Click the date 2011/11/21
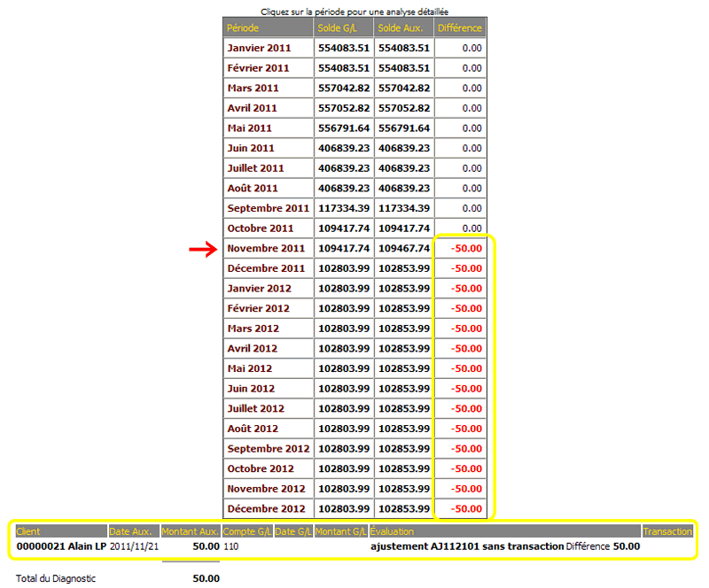Viewport: 709px width, 588px height. [x=135, y=546]
